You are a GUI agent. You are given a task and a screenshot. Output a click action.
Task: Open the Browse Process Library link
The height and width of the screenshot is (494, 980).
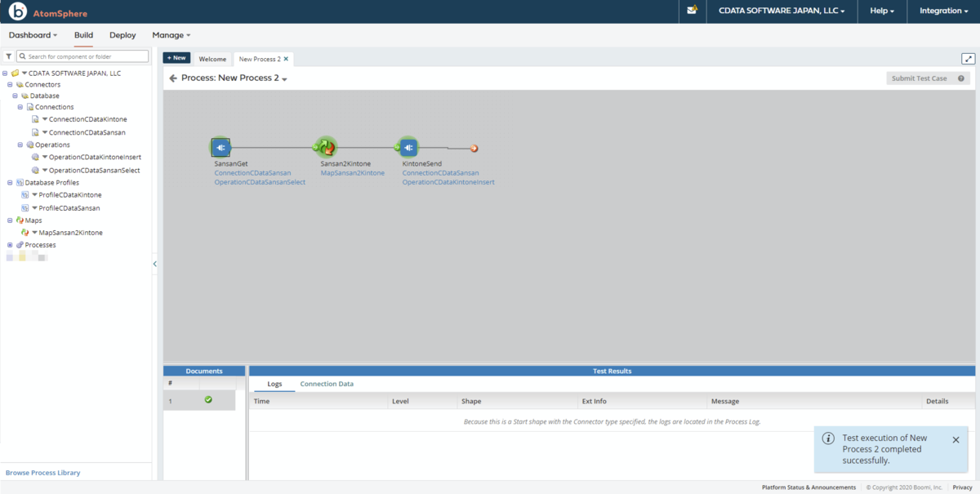pos(43,473)
